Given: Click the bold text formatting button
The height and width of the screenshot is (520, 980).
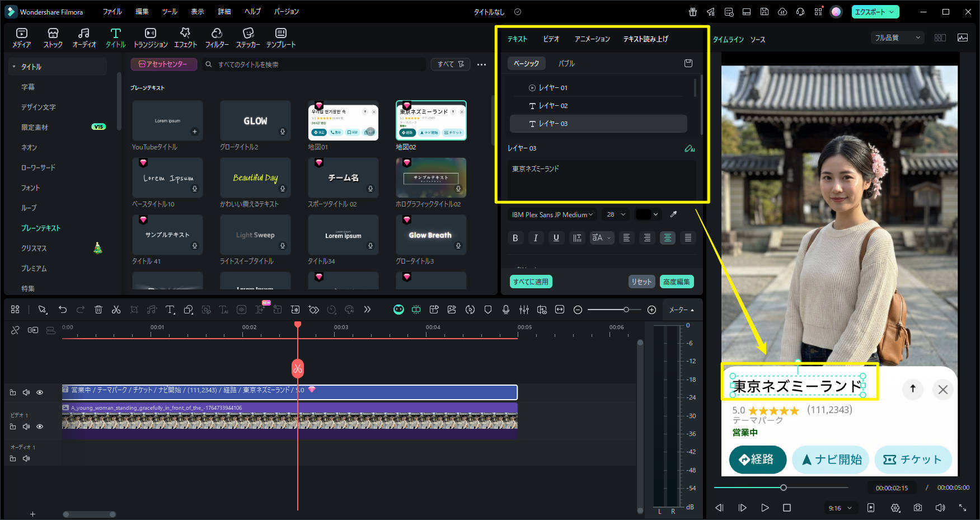Looking at the screenshot, I should [515, 238].
